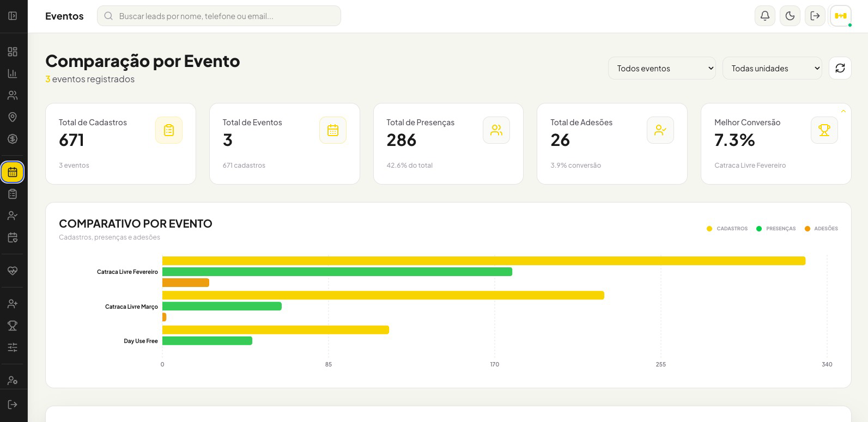
Task: Click the calendar icon in Total de Eventos card
Action: [333, 130]
